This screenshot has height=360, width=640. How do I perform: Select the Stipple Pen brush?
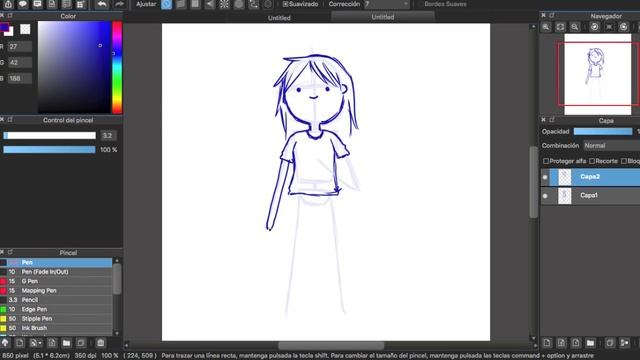pos(56,319)
